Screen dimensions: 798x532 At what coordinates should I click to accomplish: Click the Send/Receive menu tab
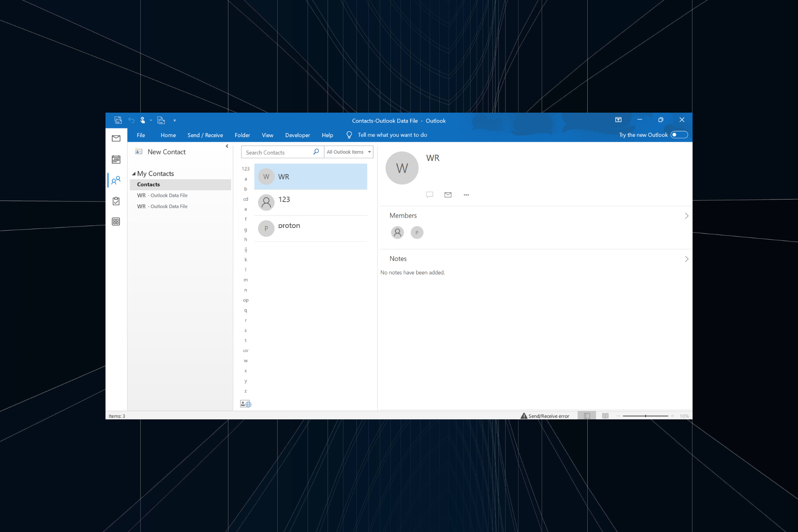(205, 135)
